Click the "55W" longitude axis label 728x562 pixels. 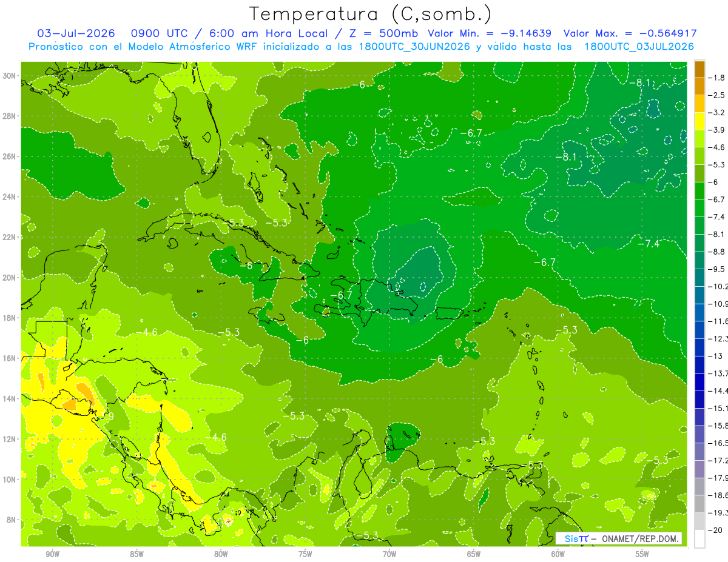point(642,555)
